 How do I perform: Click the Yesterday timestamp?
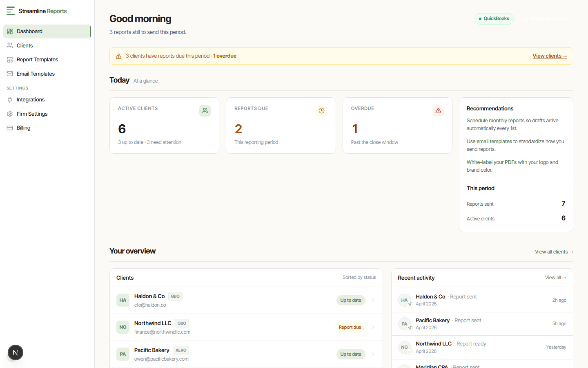coord(556,348)
